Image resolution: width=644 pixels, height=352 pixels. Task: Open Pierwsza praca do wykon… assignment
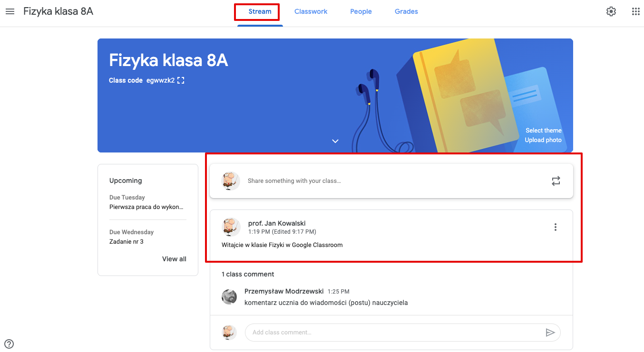point(146,207)
